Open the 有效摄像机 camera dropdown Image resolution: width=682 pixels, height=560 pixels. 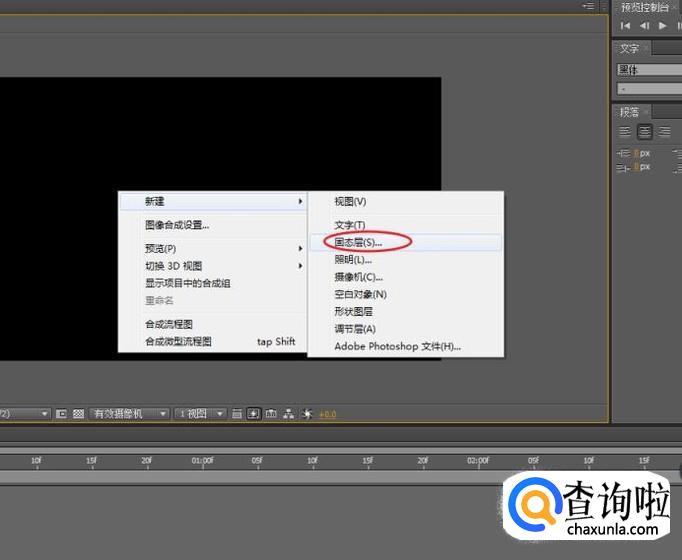pos(129,413)
